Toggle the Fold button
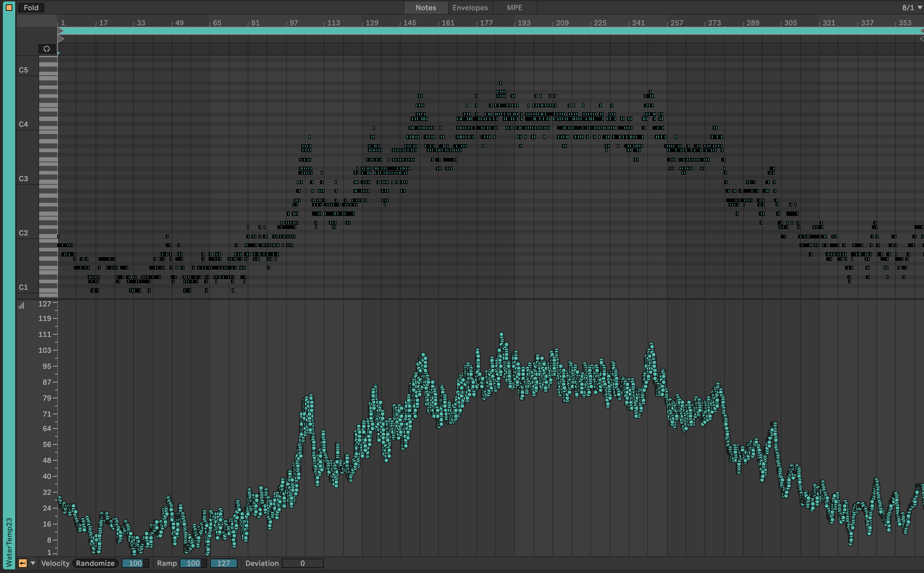924x573 pixels. pyautogui.click(x=31, y=8)
